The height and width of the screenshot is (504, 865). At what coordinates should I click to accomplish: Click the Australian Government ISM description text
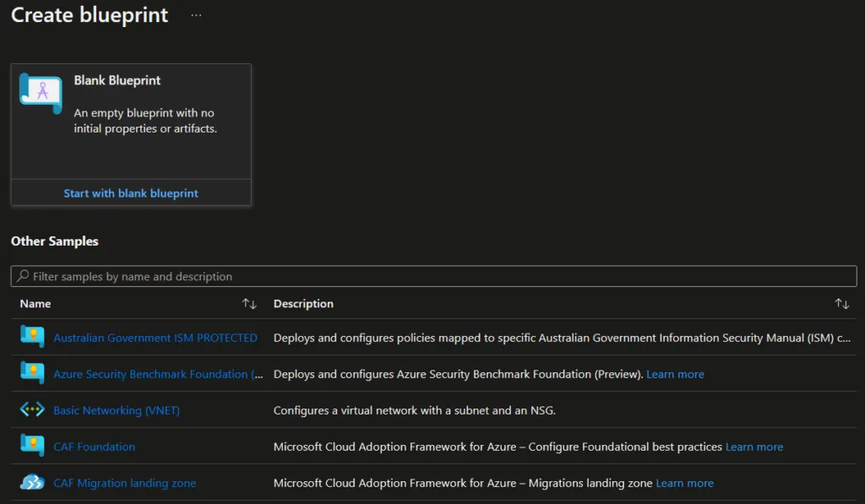[x=562, y=338]
